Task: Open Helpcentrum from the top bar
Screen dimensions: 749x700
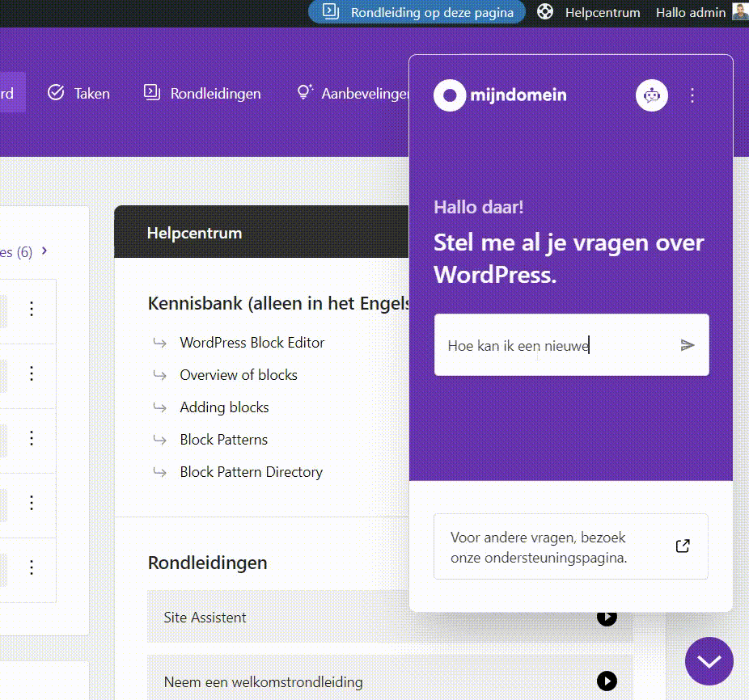Action: (x=603, y=13)
